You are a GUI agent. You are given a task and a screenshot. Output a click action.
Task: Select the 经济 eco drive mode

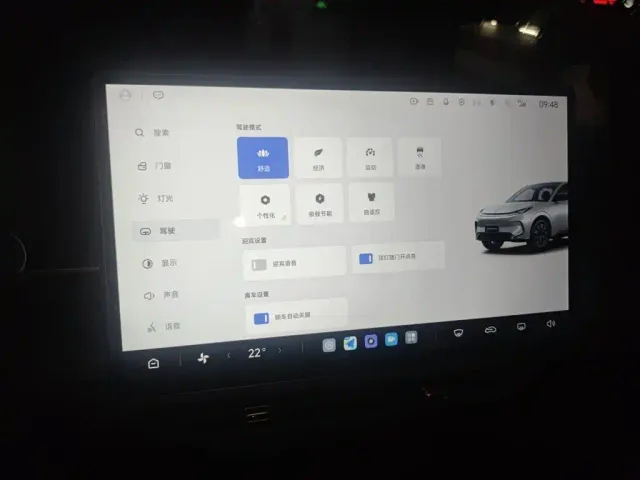pos(318,158)
